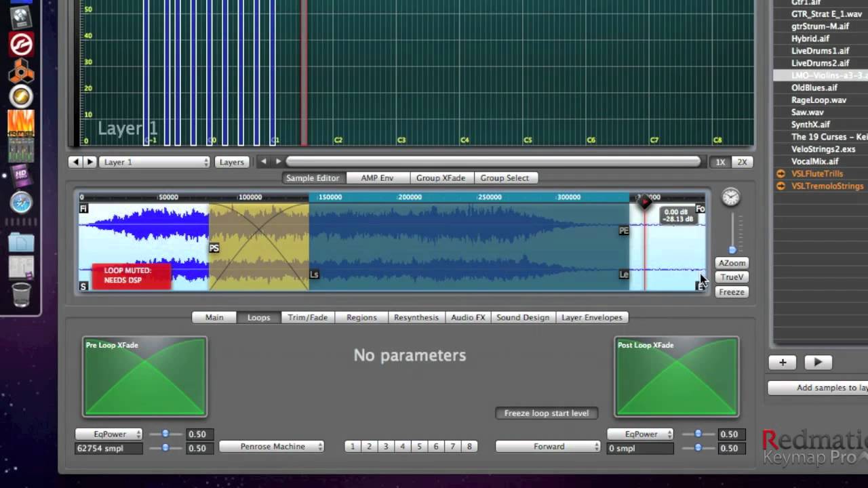The image size is (868, 488).
Task: Set keyboard zoom to 2X
Action: [x=743, y=162]
